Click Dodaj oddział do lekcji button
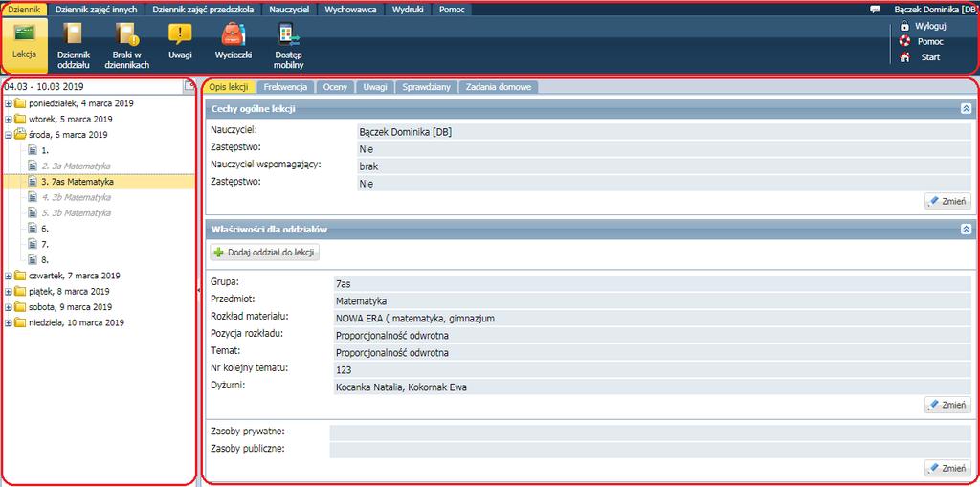980x487 pixels. point(265,252)
